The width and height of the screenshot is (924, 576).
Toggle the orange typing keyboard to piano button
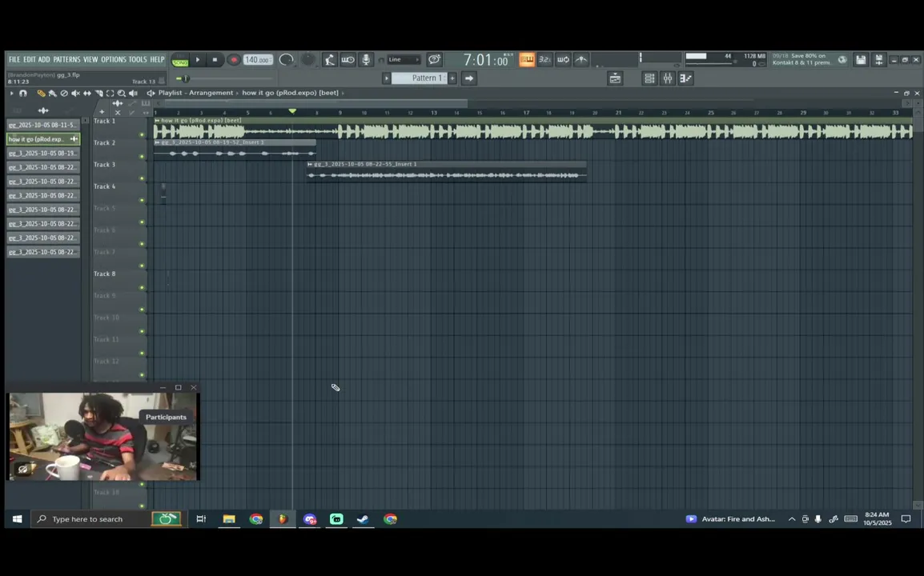(x=527, y=59)
